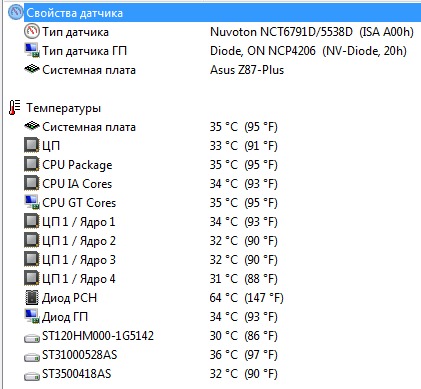The width and height of the screenshot is (421, 389).
Task: Select the 'Тип датчика' label
Action: pyautogui.click(x=75, y=32)
